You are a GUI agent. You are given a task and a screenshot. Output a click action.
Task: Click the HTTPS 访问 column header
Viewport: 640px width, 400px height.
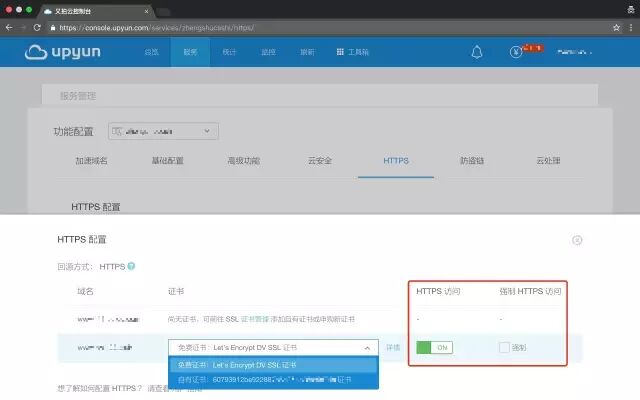pyautogui.click(x=438, y=291)
